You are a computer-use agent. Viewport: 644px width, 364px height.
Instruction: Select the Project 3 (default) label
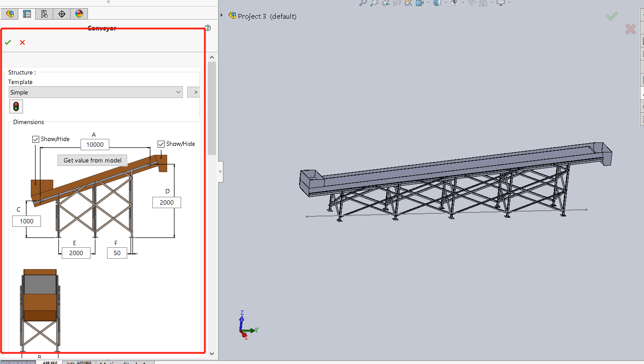(267, 16)
